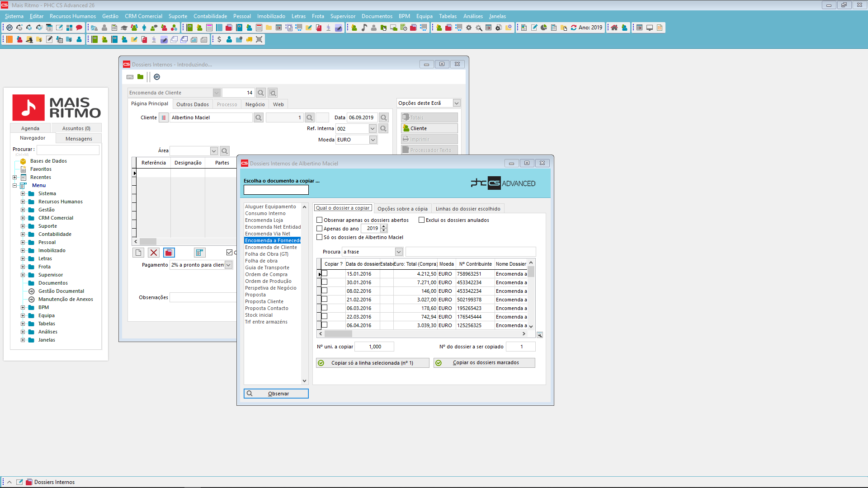Switch to Negócio tab
The height and width of the screenshot is (488, 868).
[x=255, y=104]
